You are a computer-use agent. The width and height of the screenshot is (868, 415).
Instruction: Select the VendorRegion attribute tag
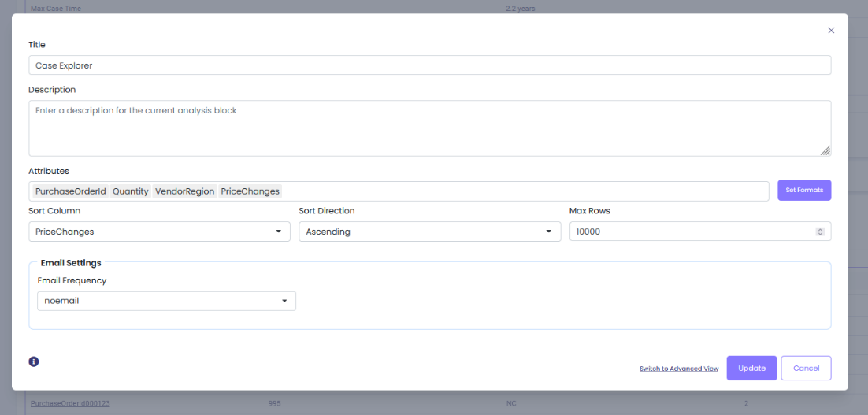(x=184, y=191)
